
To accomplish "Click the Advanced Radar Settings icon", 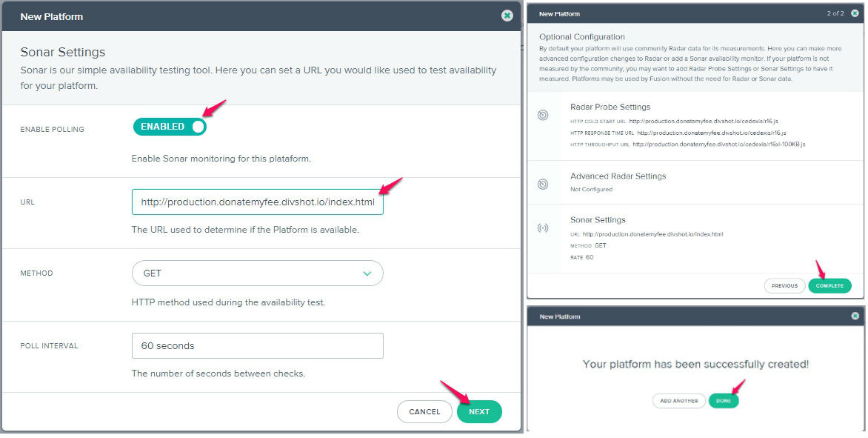I will click(x=543, y=183).
